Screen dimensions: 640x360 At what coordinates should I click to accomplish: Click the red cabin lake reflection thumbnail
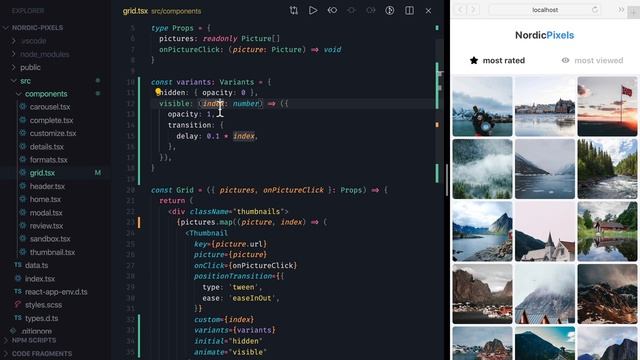click(x=607, y=231)
